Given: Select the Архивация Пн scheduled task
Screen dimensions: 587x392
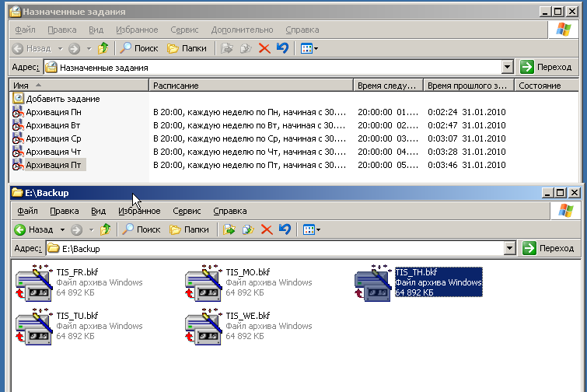Looking at the screenshot, I should coord(53,112).
